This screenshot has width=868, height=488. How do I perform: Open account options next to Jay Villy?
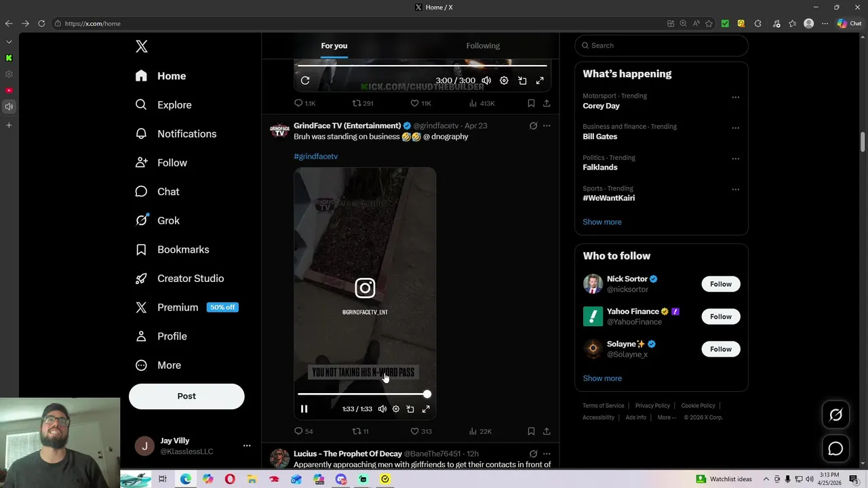[247, 446]
